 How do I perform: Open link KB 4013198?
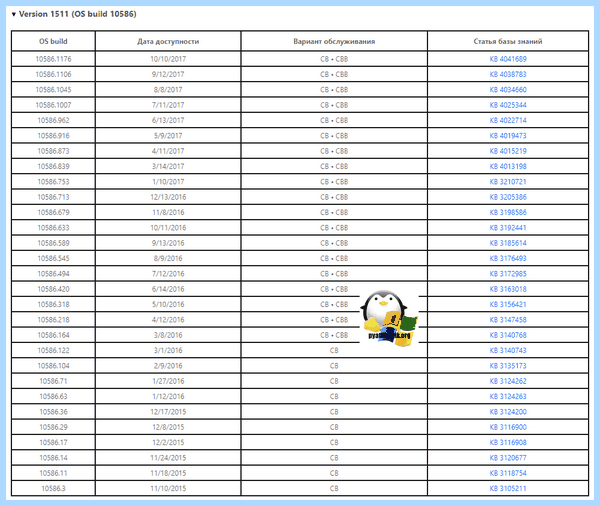(508, 166)
